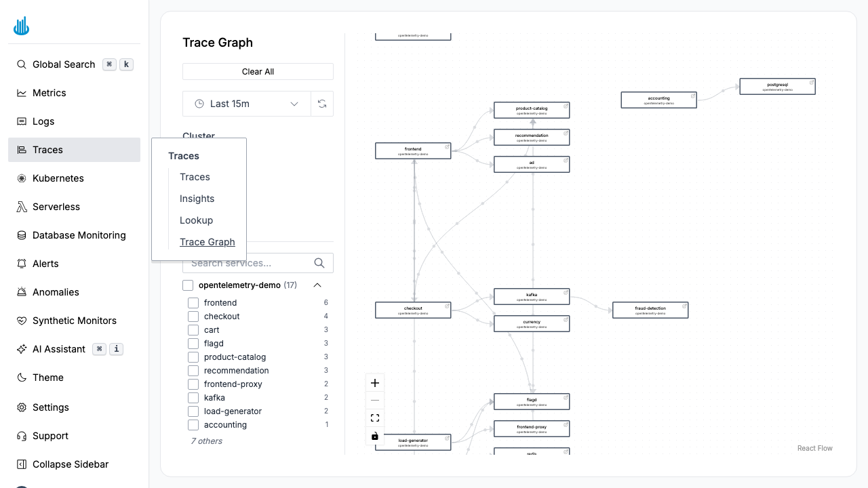Check the frontend service checkbox
Screen dimensions: 868x488
coord(193,303)
